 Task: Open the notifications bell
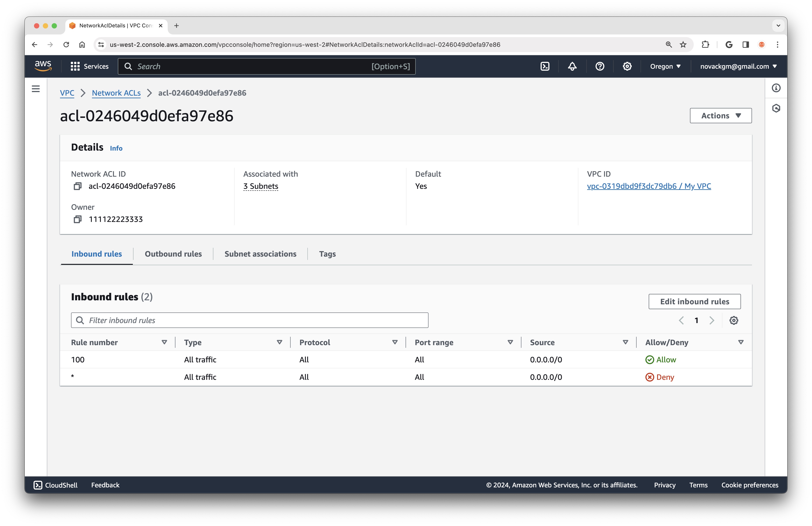tap(572, 66)
